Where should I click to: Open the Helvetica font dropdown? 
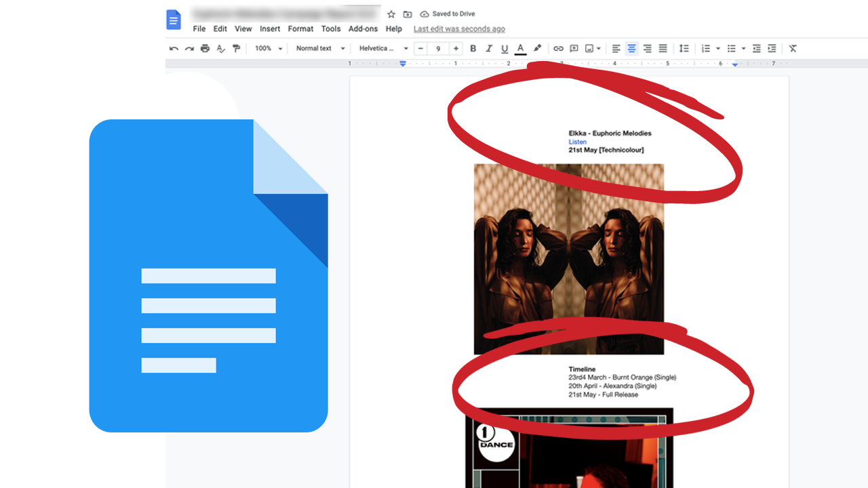click(384, 49)
